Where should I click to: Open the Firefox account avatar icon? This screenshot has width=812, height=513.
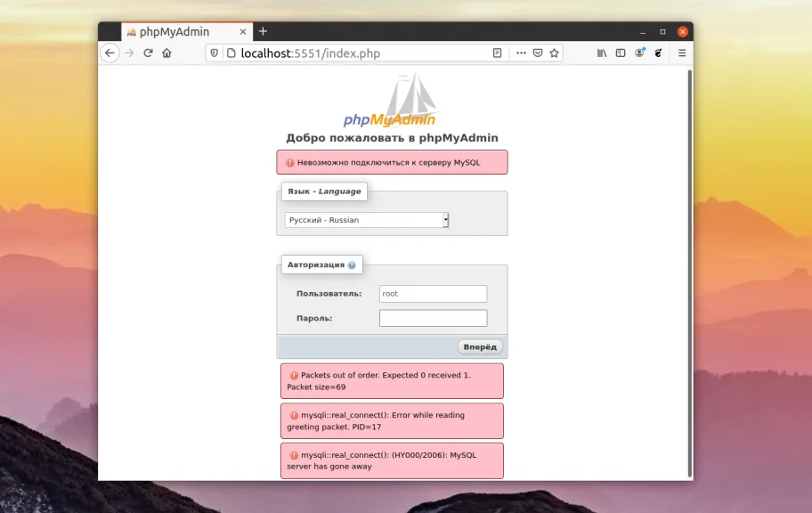click(x=639, y=53)
